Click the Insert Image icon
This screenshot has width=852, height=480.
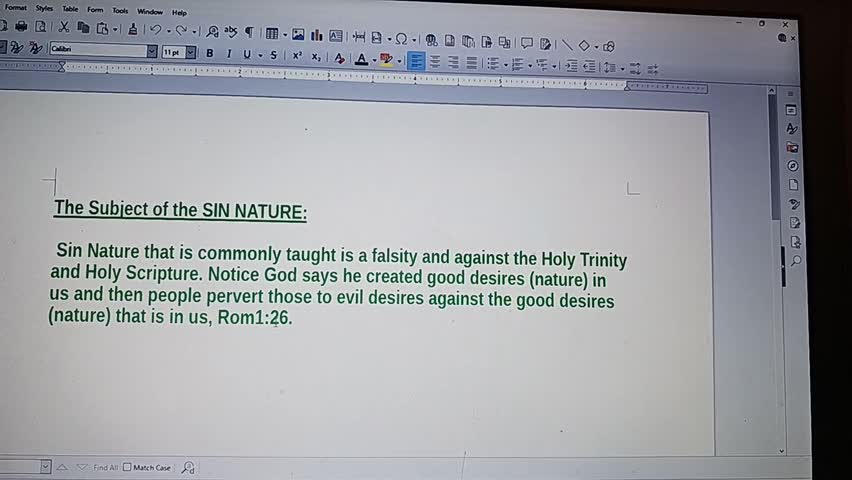[x=297, y=36]
